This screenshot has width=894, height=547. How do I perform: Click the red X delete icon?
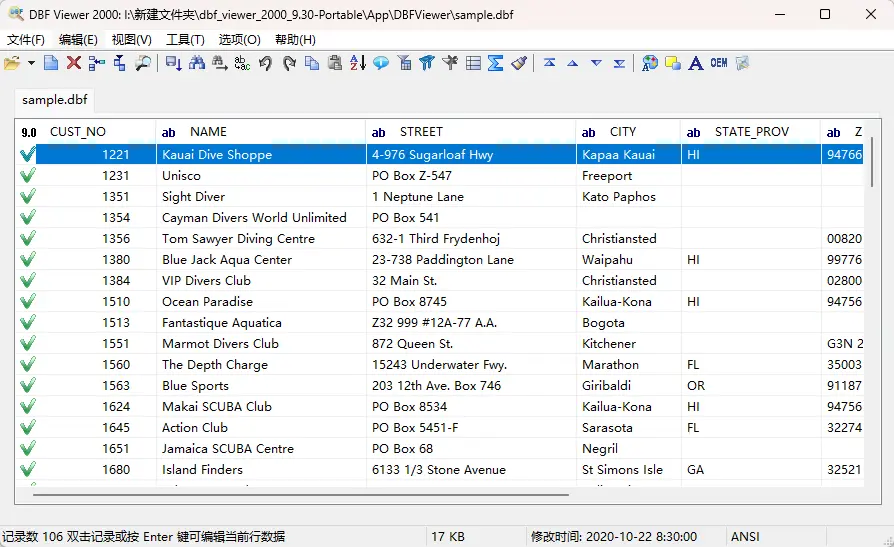point(74,63)
